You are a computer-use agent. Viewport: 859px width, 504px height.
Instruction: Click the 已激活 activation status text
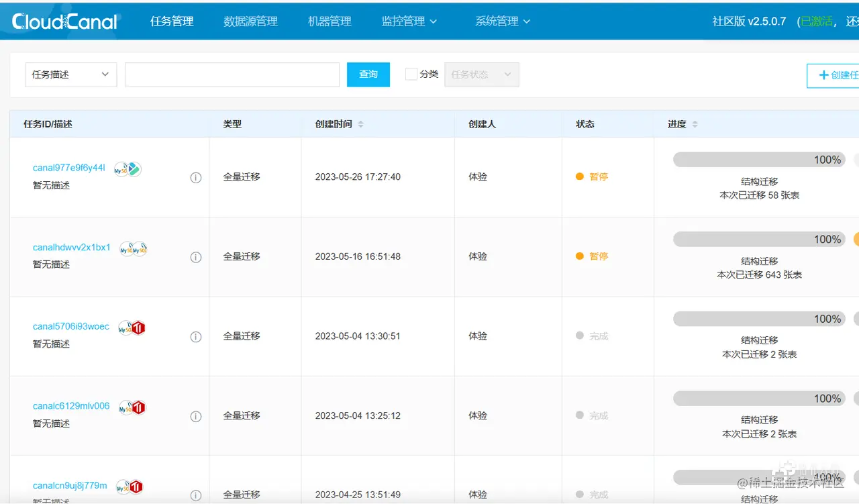pos(817,21)
